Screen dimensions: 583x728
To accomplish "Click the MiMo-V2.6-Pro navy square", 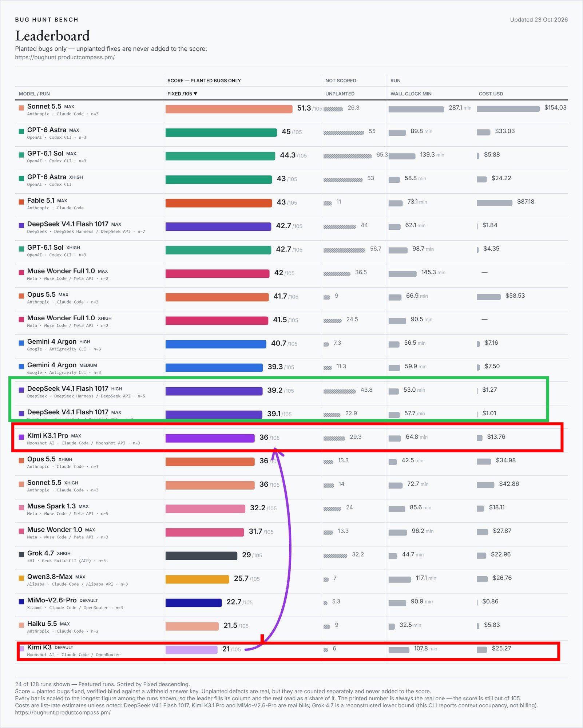I will 21,601.
